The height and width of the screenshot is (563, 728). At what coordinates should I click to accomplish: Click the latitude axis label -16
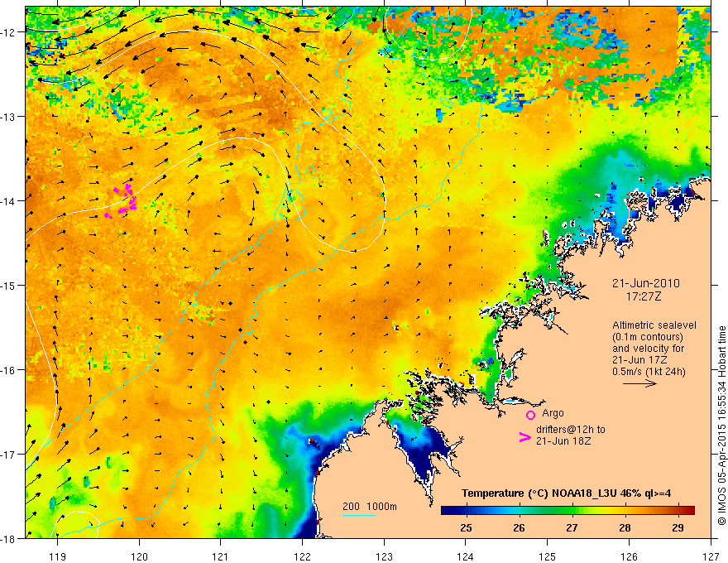[8, 370]
